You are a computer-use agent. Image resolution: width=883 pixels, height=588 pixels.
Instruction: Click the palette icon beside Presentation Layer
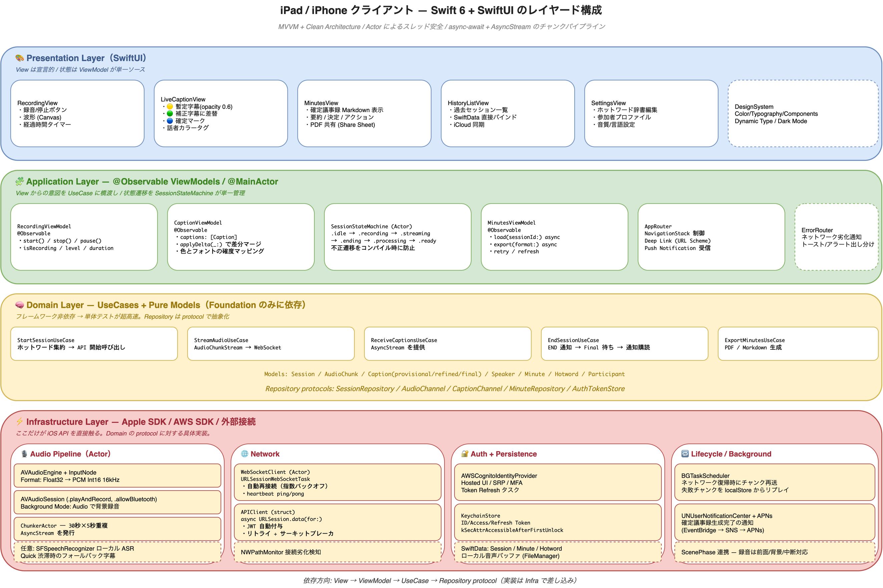(19, 58)
